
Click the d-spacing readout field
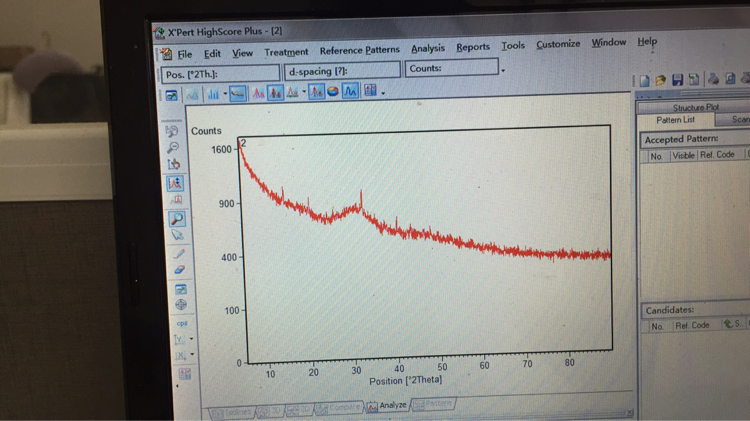342,71
